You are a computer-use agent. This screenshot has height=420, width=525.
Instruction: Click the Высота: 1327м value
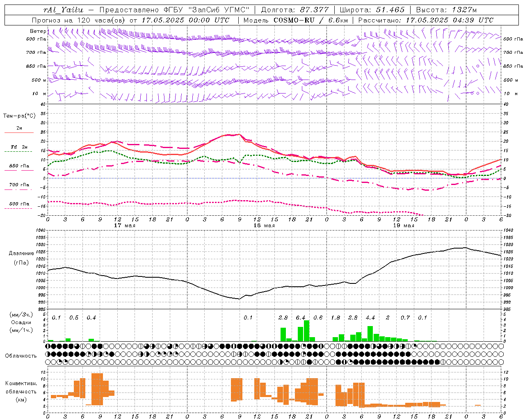pyautogui.click(x=446, y=10)
